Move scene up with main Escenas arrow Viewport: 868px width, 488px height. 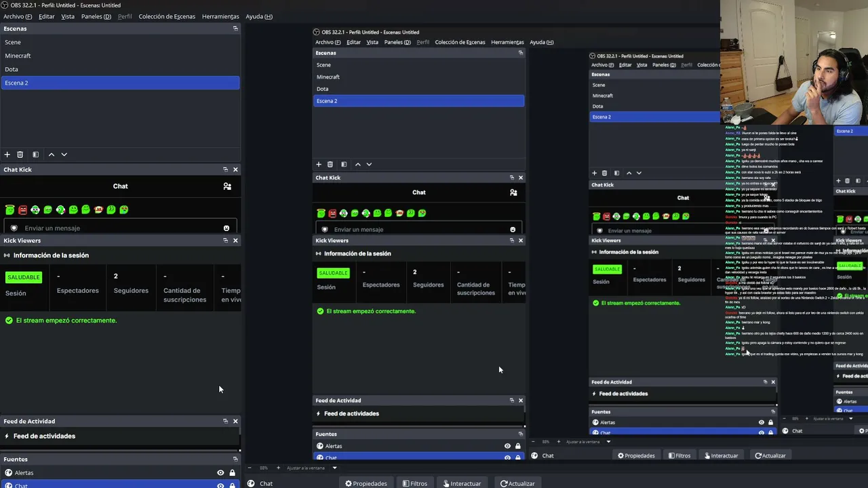coord(51,155)
